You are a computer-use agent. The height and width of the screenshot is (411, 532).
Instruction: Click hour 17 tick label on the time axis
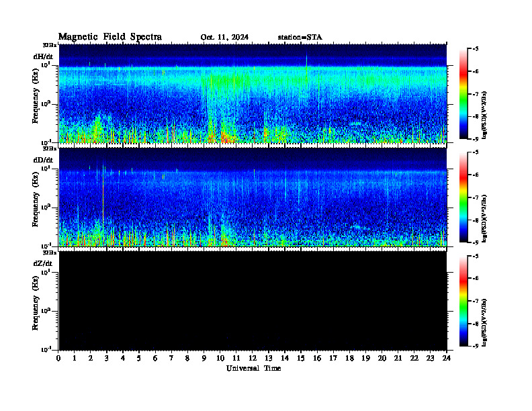click(x=333, y=359)
